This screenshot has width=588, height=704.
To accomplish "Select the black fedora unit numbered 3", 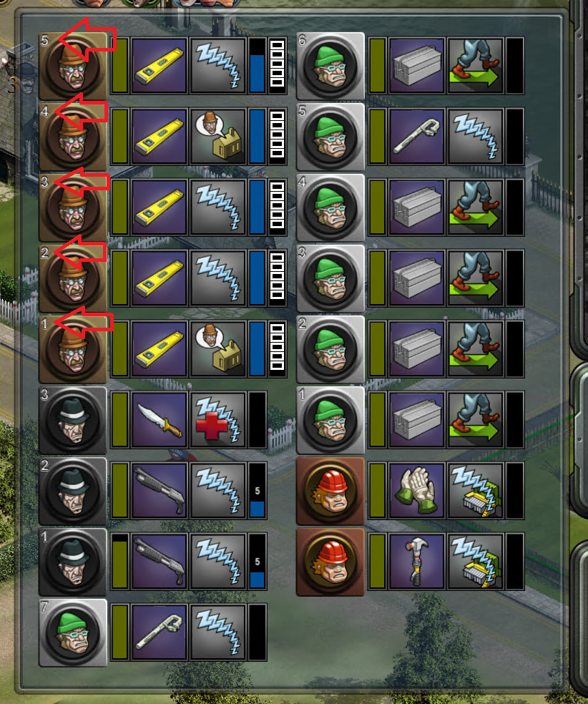I will point(73,420).
